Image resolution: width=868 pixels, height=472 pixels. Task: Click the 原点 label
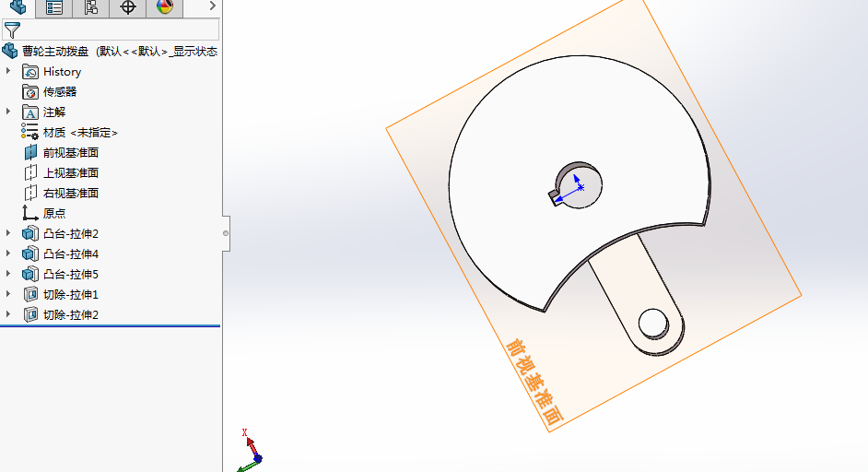[54, 213]
